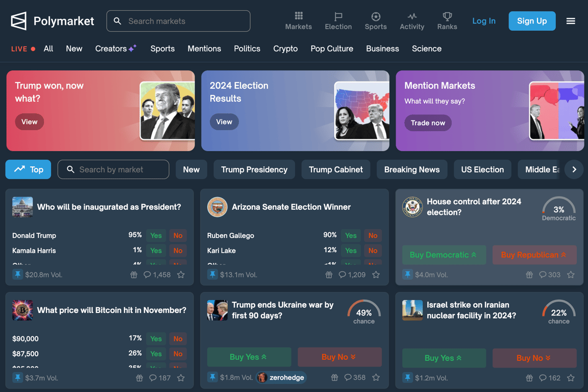Open gift icon on Ukraine war market
The image size is (588, 392).
coord(334,377)
